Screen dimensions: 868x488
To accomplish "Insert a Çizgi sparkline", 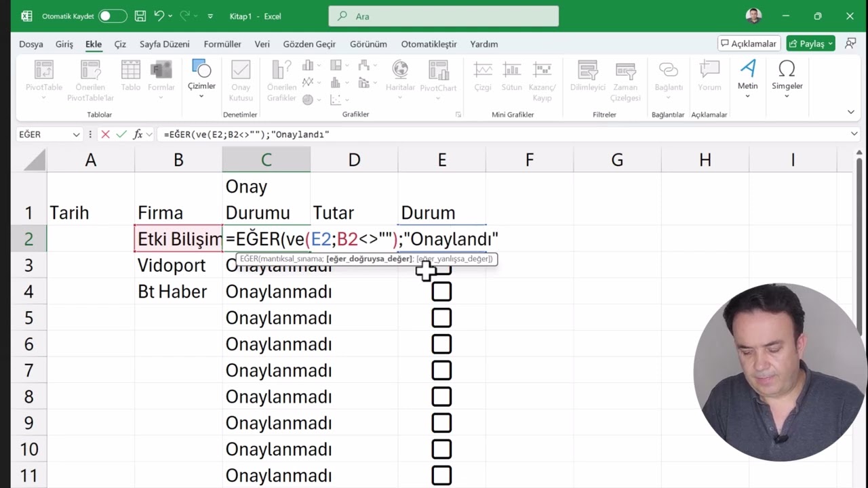I will tap(483, 76).
